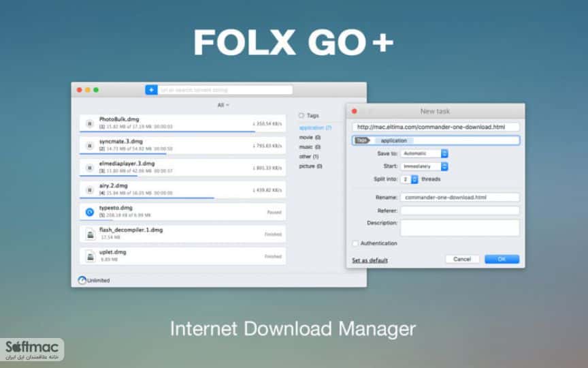Image resolution: width=588 pixels, height=368 pixels.
Task: Pause the syncmate.3.dmg download
Action: [90, 146]
